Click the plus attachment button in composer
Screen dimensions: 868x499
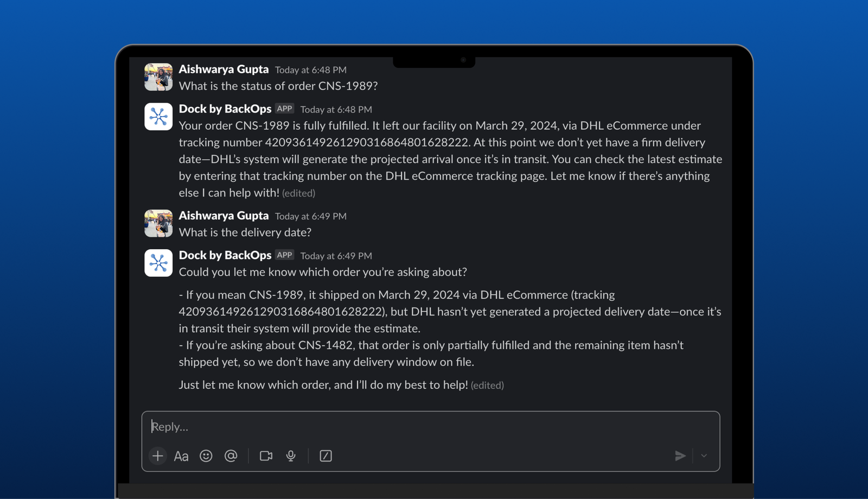tap(157, 456)
